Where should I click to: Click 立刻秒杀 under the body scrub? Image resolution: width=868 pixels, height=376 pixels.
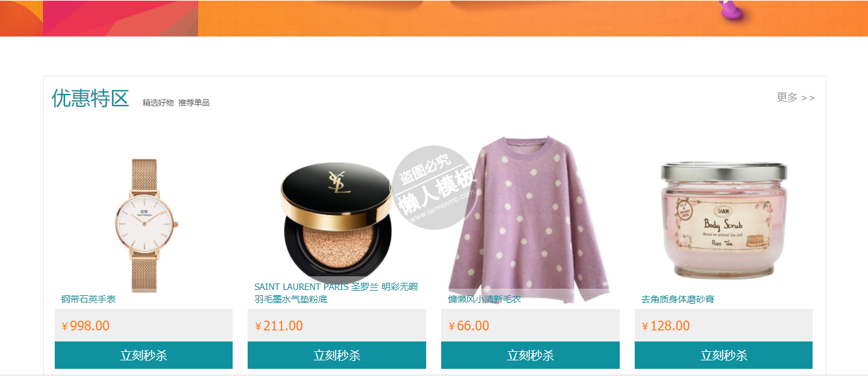(x=723, y=355)
